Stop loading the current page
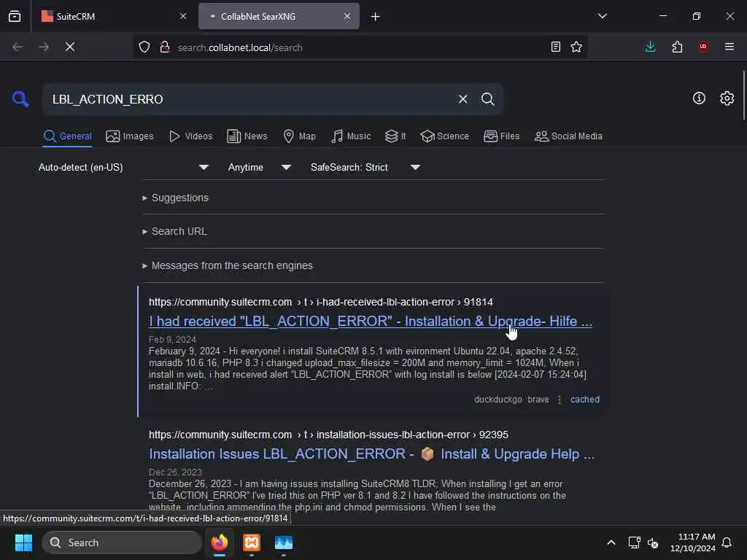 pyautogui.click(x=70, y=47)
